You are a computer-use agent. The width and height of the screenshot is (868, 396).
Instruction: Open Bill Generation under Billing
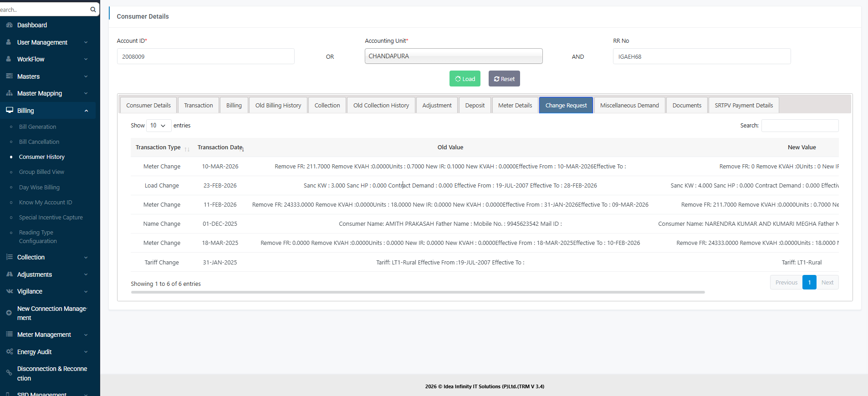[x=38, y=127]
